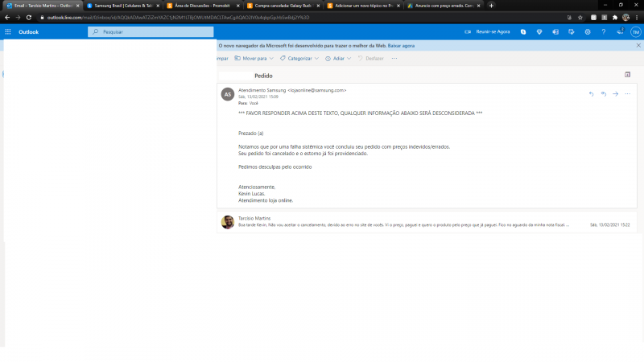644x362 pixels.
Task: Open the Chrome profile avatar
Action: pos(626,18)
